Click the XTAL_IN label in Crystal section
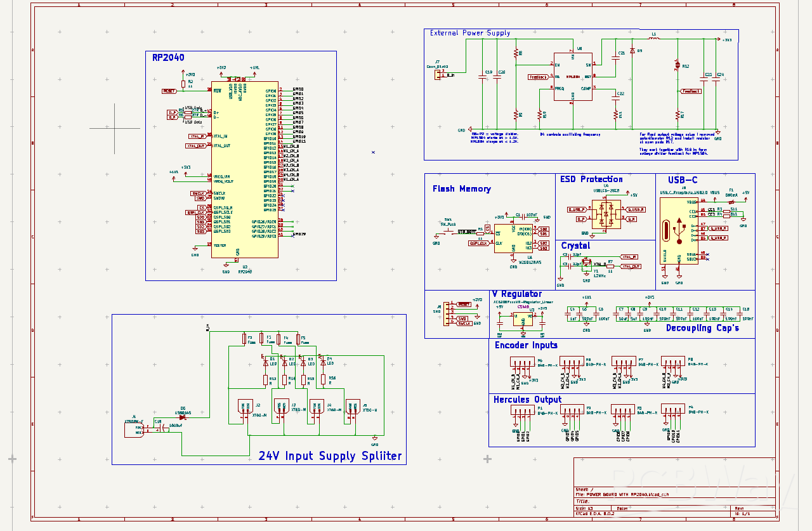 (630, 257)
